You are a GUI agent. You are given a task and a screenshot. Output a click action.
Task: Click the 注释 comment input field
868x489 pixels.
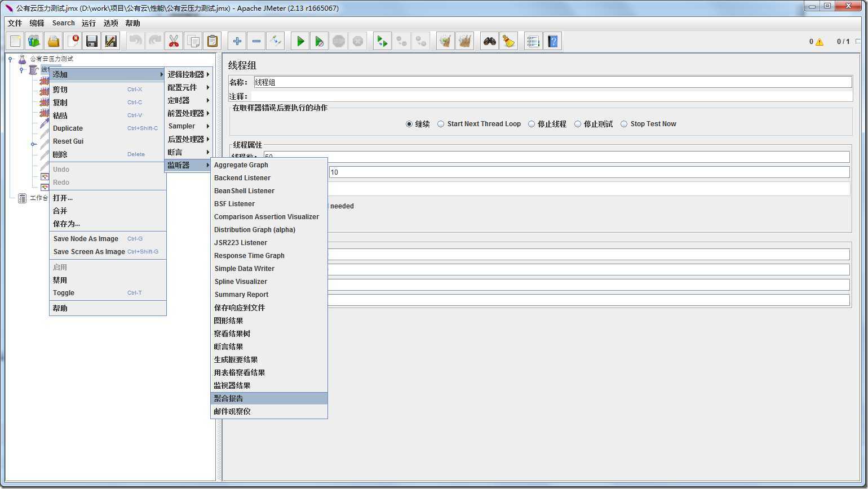(552, 96)
